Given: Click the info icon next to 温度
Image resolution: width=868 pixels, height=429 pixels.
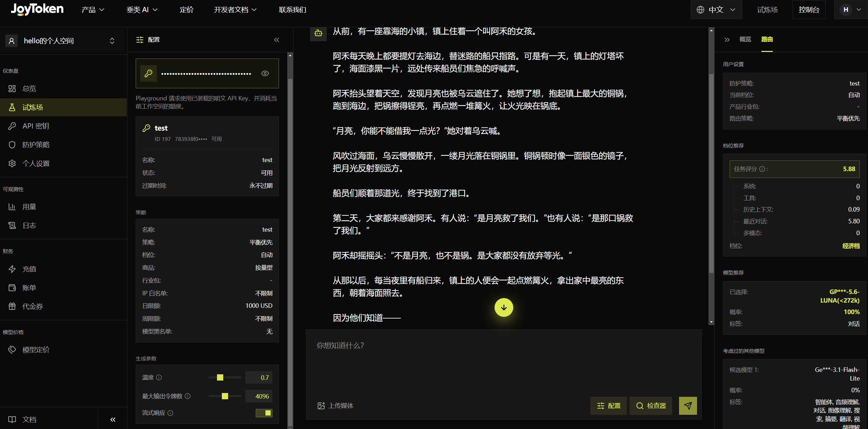Looking at the screenshot, I should (159, 377).
